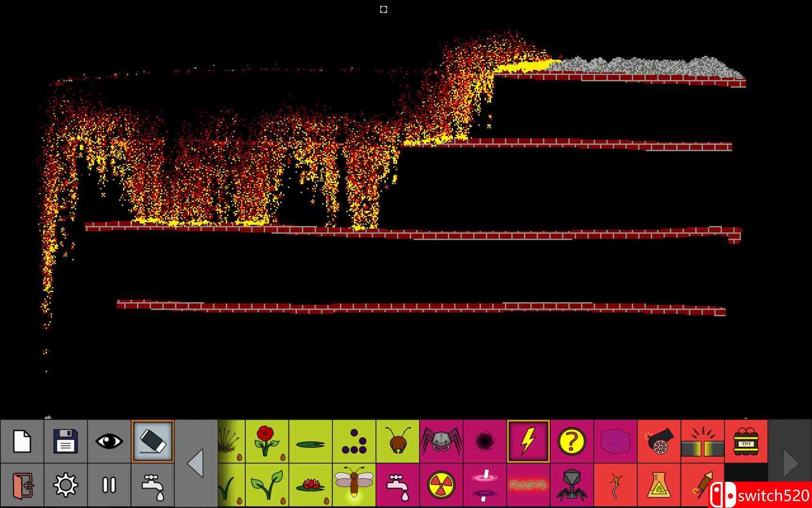Save the sandbox with floppy disk
Viewport: 812px width, 508px height.
tap(65, 441)
